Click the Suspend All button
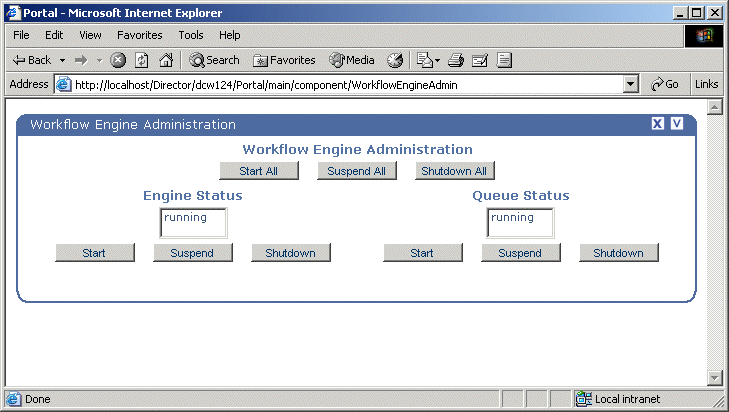This screenshot has height=412, width=729. point(357,171)
